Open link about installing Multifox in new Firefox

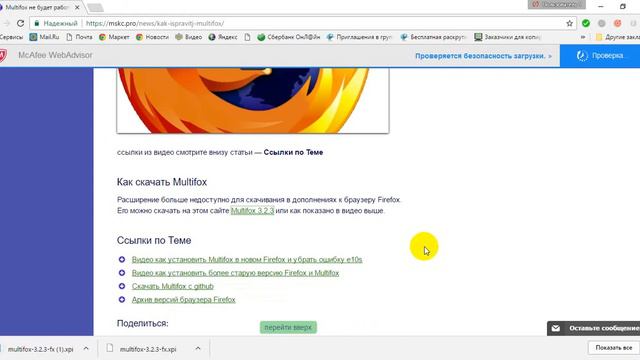pyautogui.click(x=247, y=260)
